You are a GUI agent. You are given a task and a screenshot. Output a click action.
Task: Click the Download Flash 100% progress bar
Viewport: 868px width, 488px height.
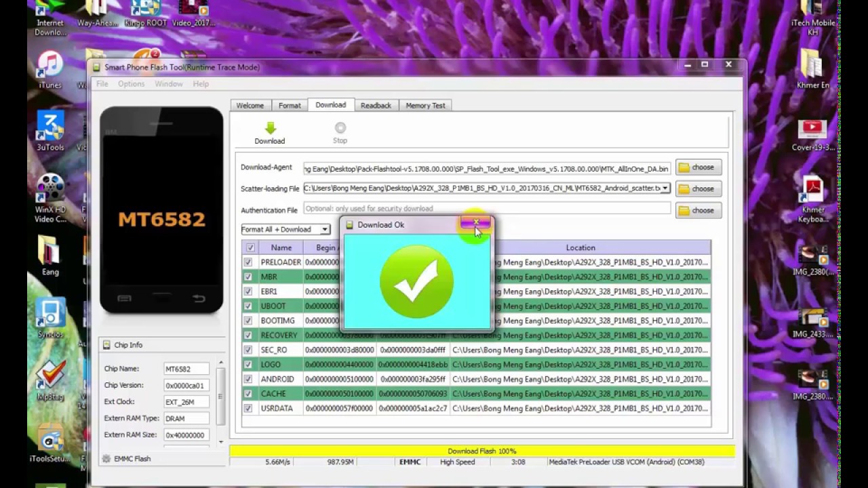click(482, 451)
